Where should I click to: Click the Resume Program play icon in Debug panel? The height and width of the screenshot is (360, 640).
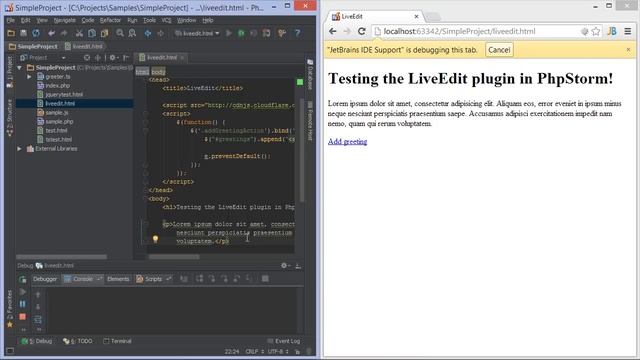22,292
